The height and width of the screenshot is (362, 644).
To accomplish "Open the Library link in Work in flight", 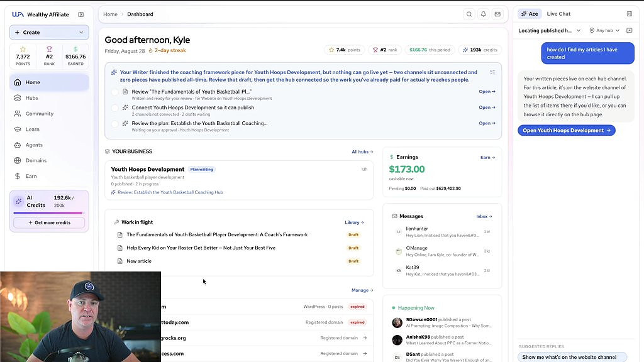I will coord(355,222).
